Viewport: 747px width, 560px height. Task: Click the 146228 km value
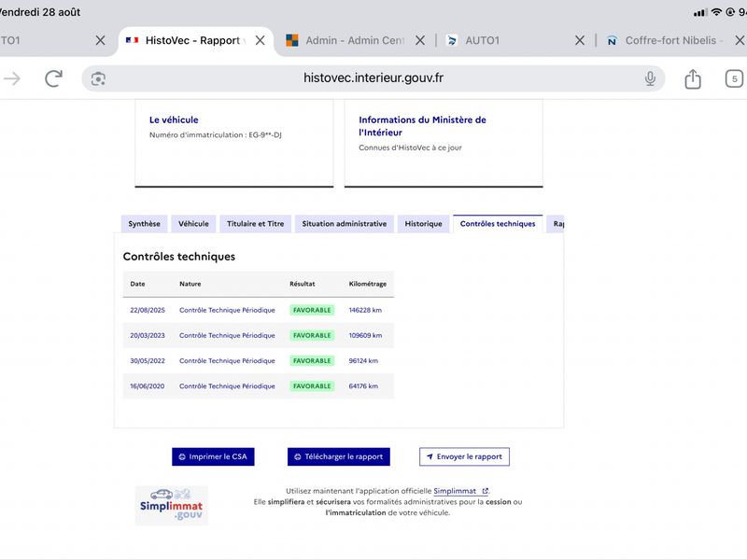(365, 310)
